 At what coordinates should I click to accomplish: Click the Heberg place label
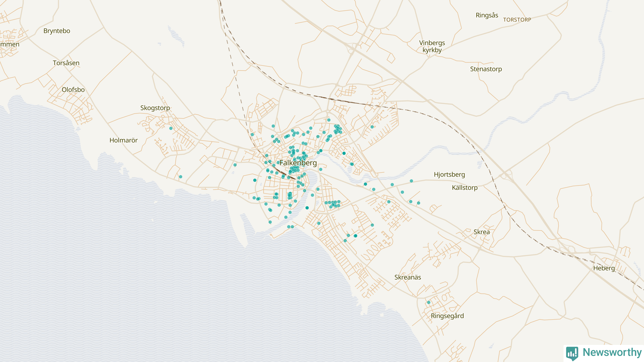tap(604, 268)
